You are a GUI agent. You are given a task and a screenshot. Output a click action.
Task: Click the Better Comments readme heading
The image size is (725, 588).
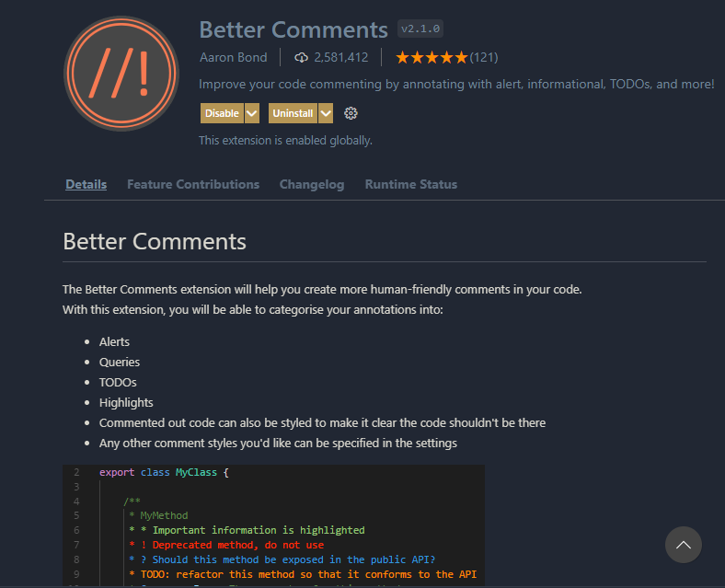pos(155,241)
